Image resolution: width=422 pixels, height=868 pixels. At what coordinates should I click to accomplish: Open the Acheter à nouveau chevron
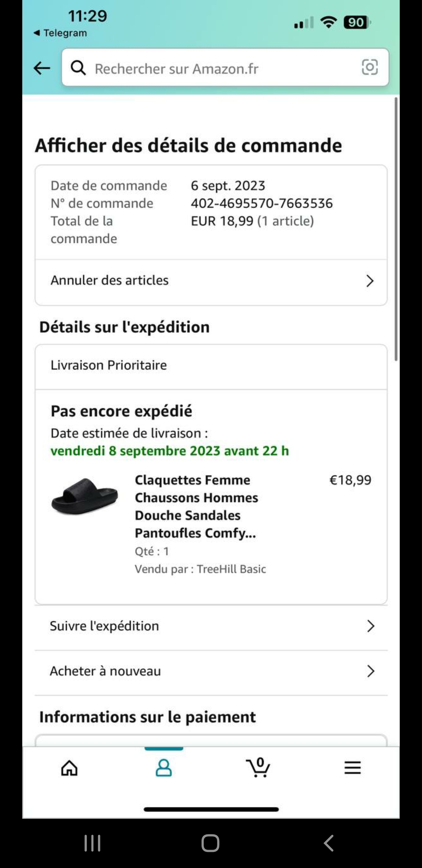point(370,671)
